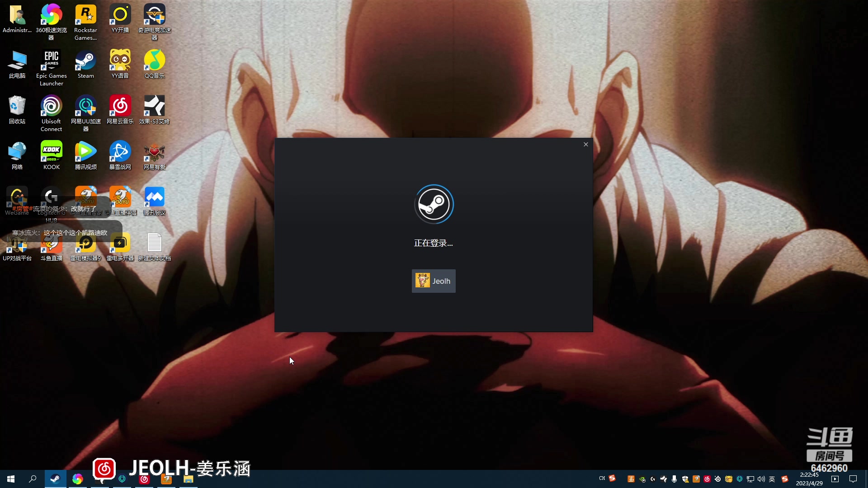868x488 pixels.
Task: Close the Steam login dialog
Action: pyautogui.click(x=585, y=145)
